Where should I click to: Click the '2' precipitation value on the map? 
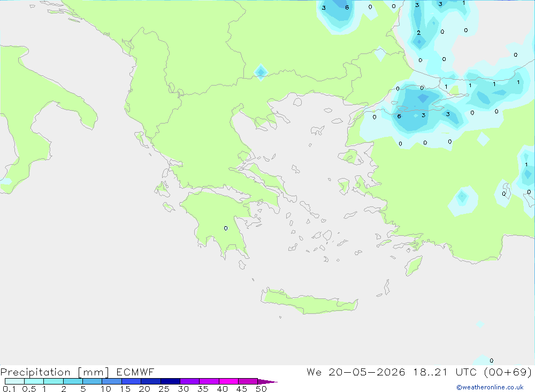click(x=419, y=33)
